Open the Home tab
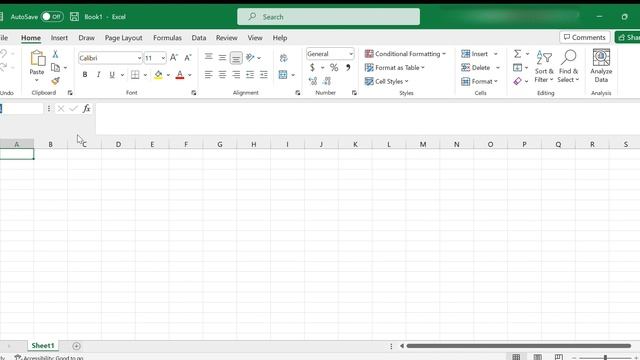Image resolution: width=640 pixels, height=360 pixels. click(31, 38)
